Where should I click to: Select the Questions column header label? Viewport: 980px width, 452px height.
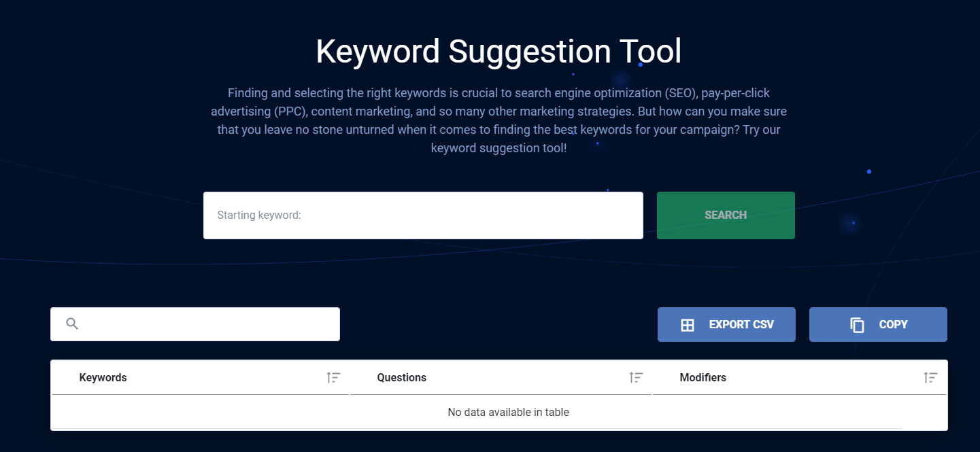click(x=401, y=378)
